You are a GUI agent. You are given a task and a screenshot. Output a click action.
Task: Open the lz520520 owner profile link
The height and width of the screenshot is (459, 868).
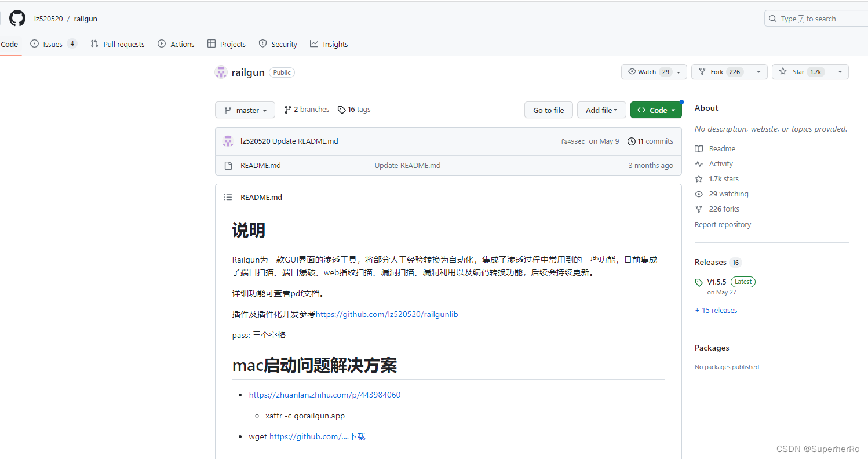(x=48, y=19)
